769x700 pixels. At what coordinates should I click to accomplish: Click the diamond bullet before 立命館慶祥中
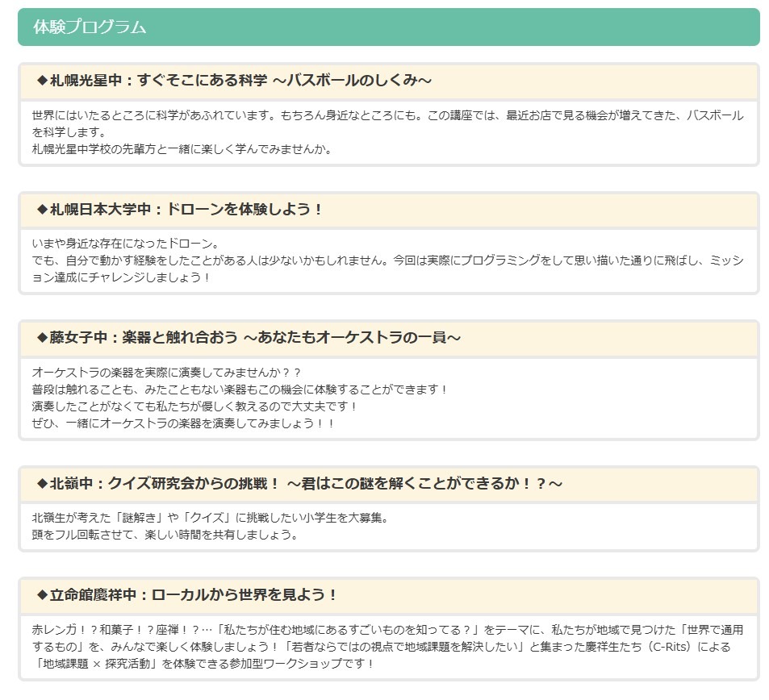(x=42, y=595)
